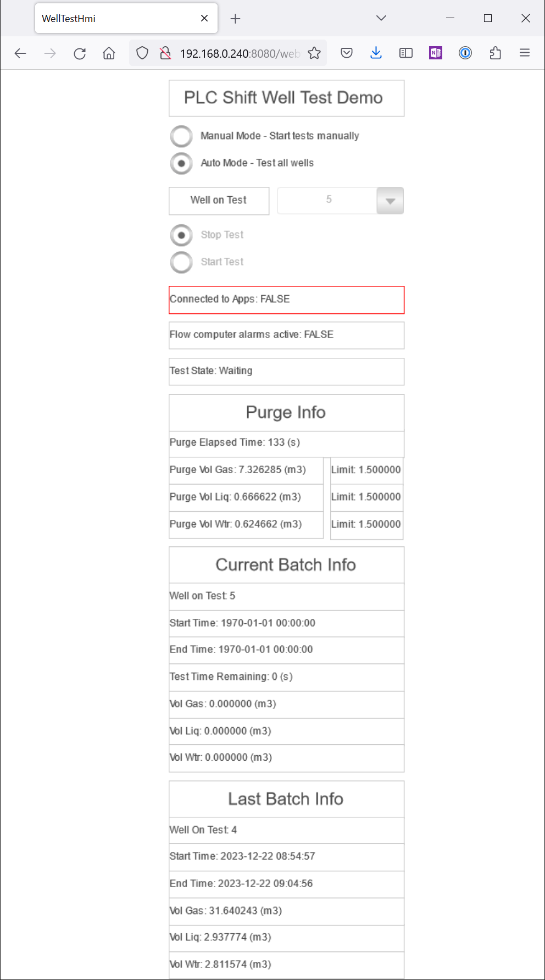Viewport: 545px width, 980px height.
Task: Select Auto Mode - Test all wells
Action: click(181, 163)
